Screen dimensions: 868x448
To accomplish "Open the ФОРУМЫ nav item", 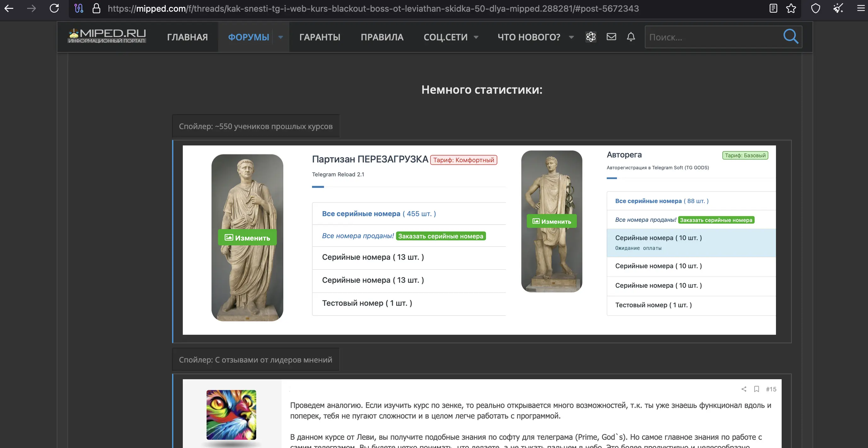I will [248, 37].
